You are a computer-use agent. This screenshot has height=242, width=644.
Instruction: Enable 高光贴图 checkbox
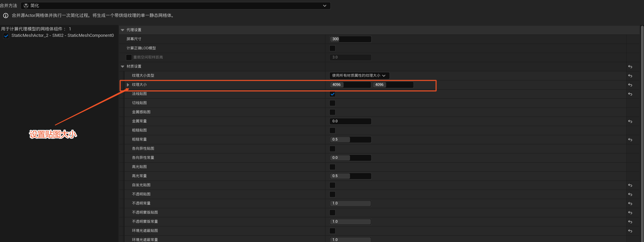tap(332, 167)
